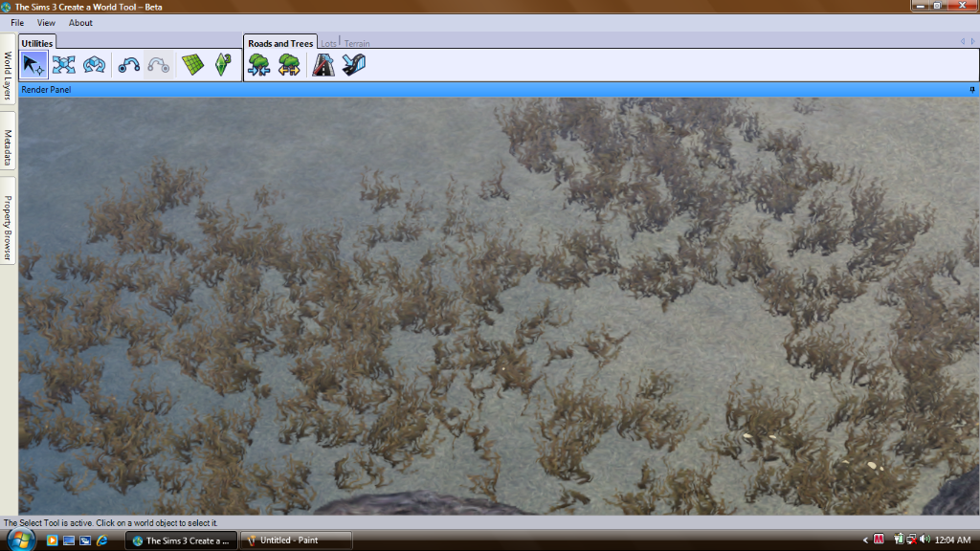The width and height of the screenshot is (980, 551).
Task: Open the View menu
Action: coord(46,23)
